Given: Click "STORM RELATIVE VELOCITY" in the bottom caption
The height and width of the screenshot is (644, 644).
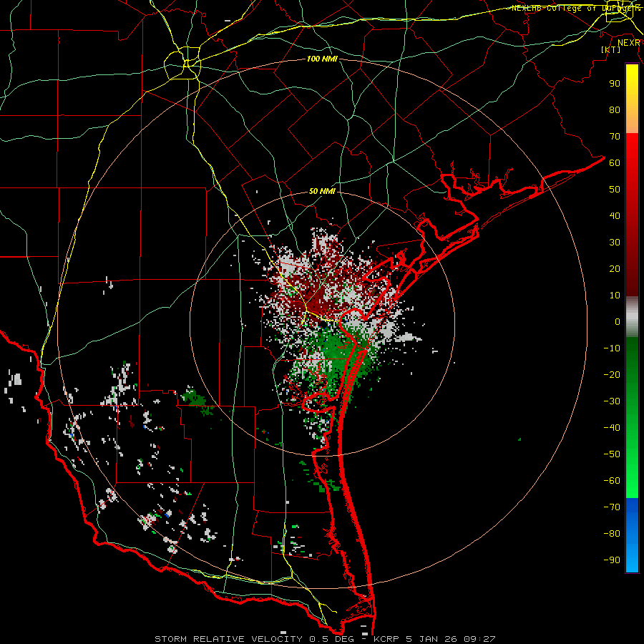Looking at the screenshot, I should pyautogui.click(x=228, y=639).
